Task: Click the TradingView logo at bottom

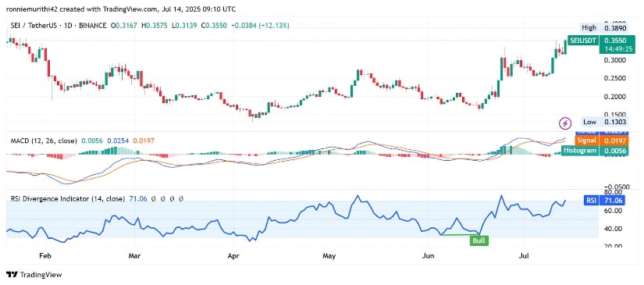Action: coord(34,275)
